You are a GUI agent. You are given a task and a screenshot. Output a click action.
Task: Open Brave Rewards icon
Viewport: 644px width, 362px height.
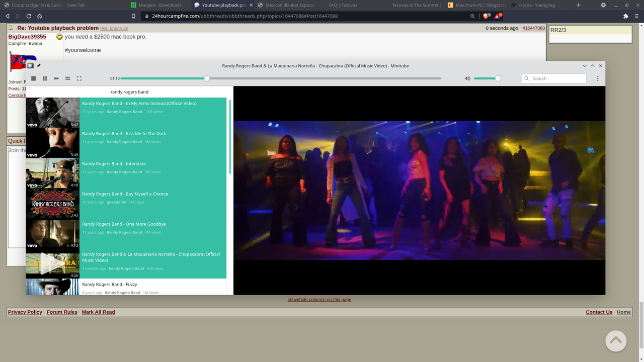coord(498,16)
